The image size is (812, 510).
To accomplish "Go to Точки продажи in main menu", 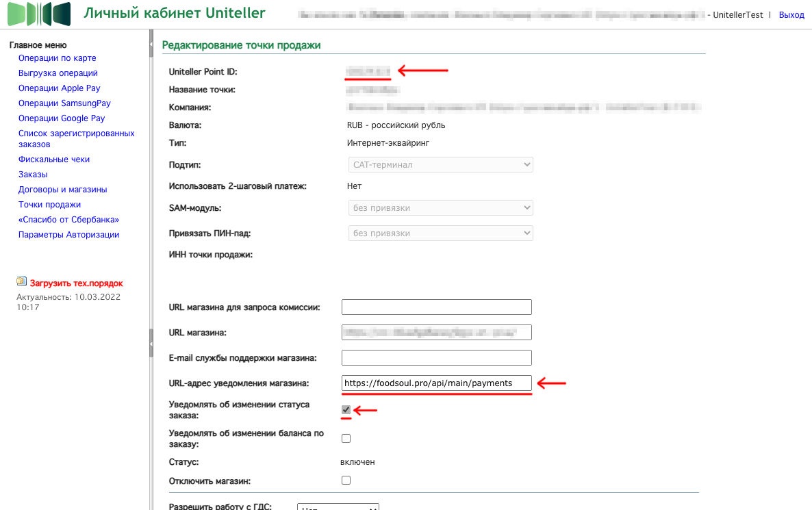I will [49, 205].
